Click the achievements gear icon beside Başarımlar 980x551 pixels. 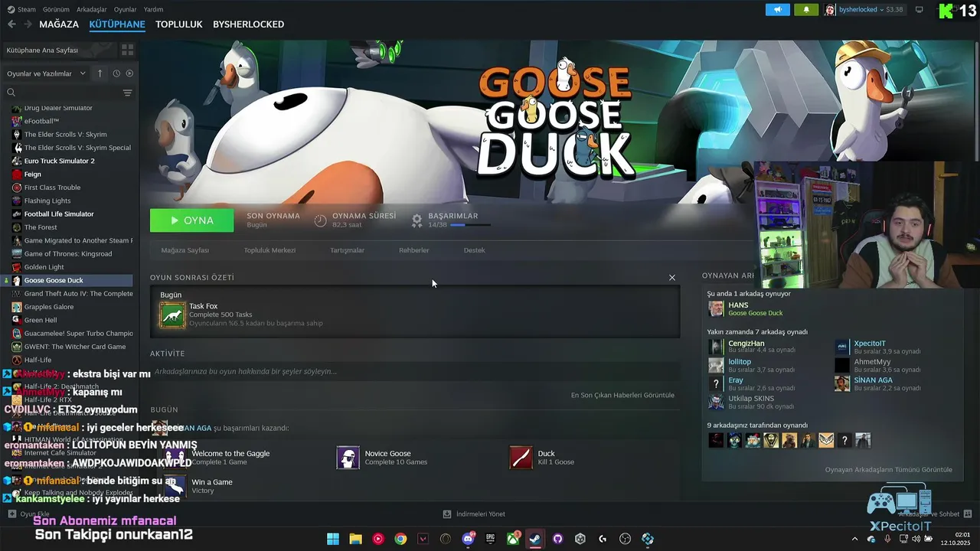click(416, 220)
